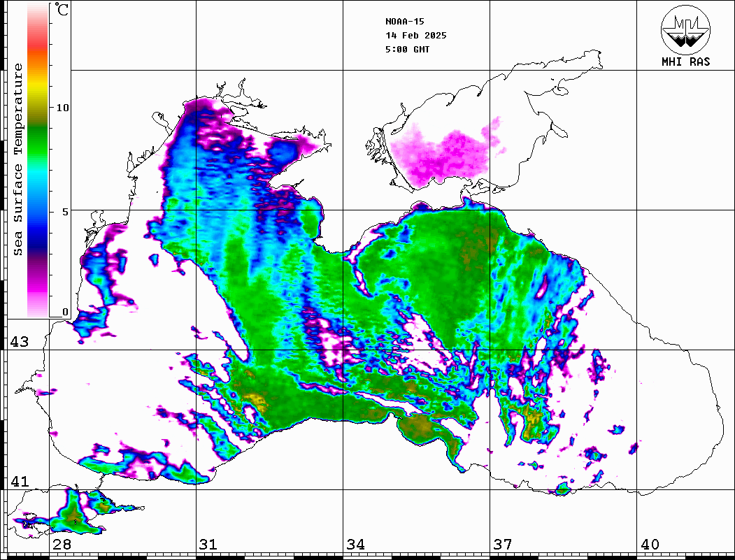Screen dimensions: 735x560
Task: Click the latitude label '41'
Action: (x=20, y=482)
